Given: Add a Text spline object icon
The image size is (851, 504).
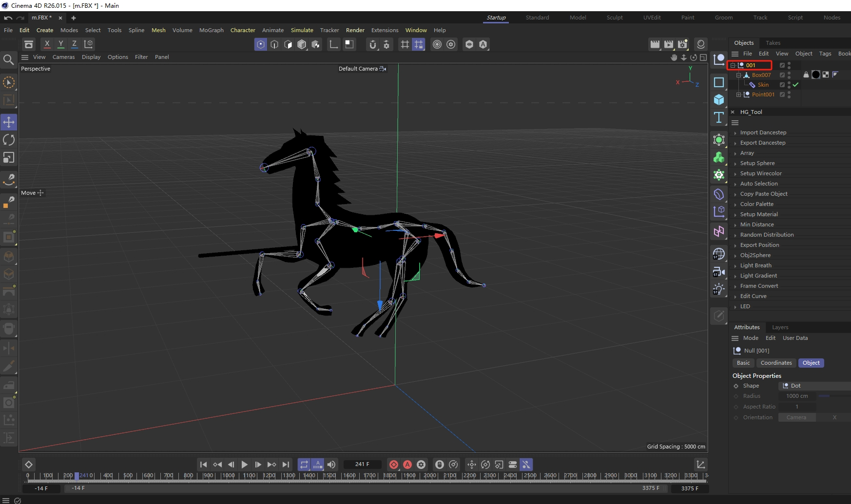Looking at the screenshot, I should 719,117.
